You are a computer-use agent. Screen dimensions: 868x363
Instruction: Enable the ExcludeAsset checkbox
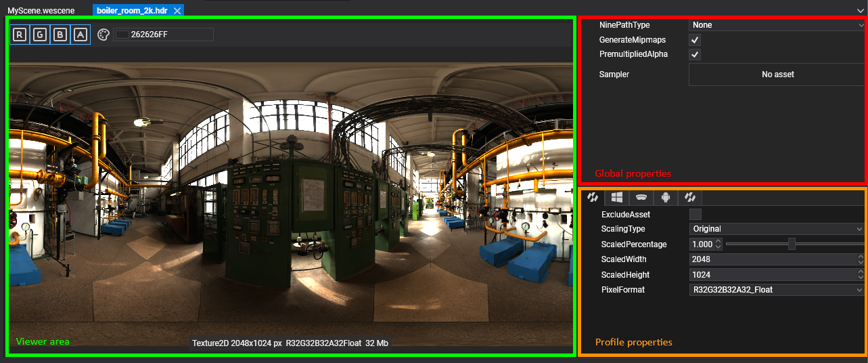click(x=695, y=214)
